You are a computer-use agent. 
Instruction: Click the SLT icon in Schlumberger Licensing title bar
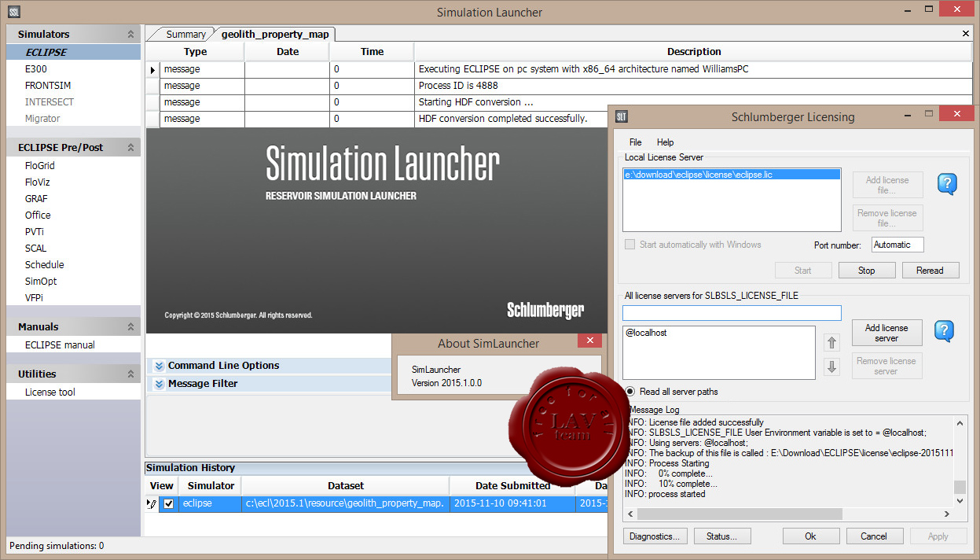[622, 116]
